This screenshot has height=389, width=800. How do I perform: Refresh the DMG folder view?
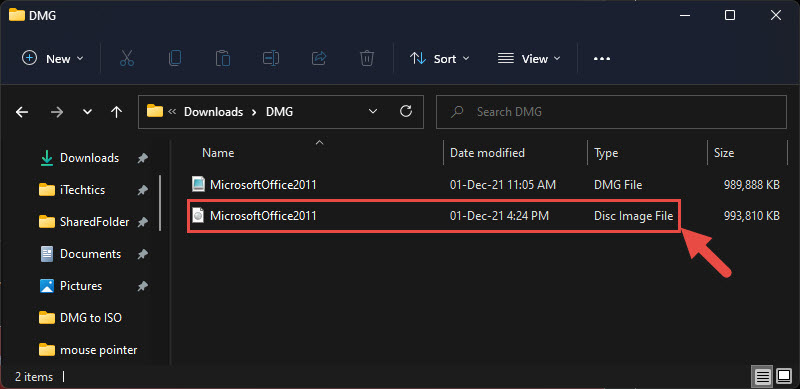coord(406,111)
